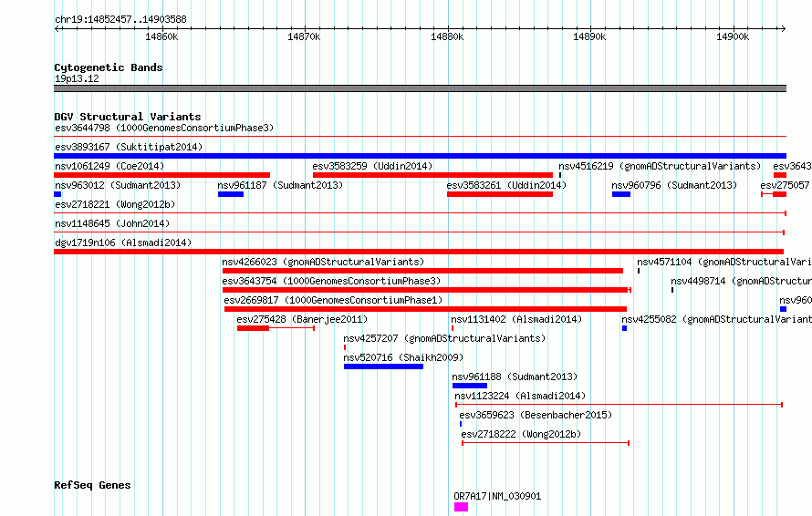Click the nsv963012 Sudmant2013 label

tap(118, 185)
